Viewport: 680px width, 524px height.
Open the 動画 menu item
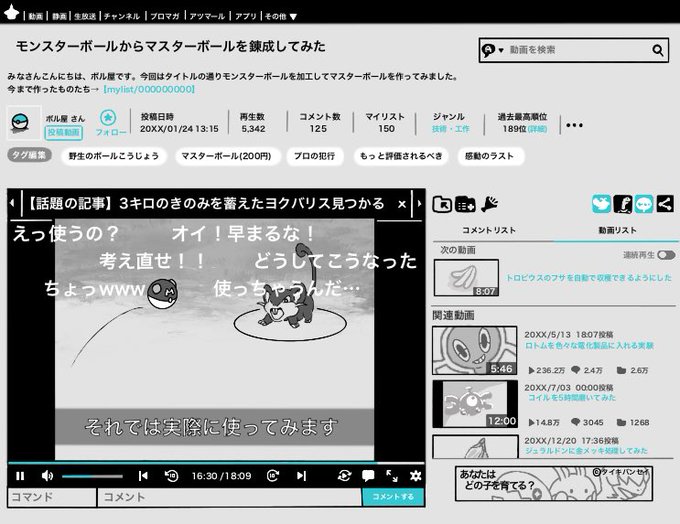(x=36, y=16)
